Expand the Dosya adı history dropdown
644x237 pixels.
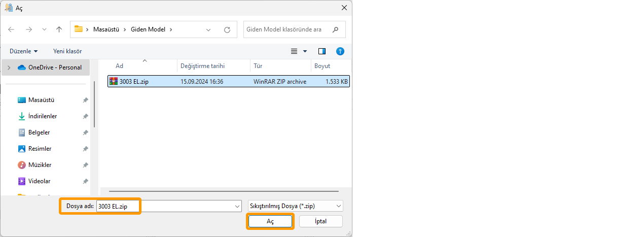point(237,206)
